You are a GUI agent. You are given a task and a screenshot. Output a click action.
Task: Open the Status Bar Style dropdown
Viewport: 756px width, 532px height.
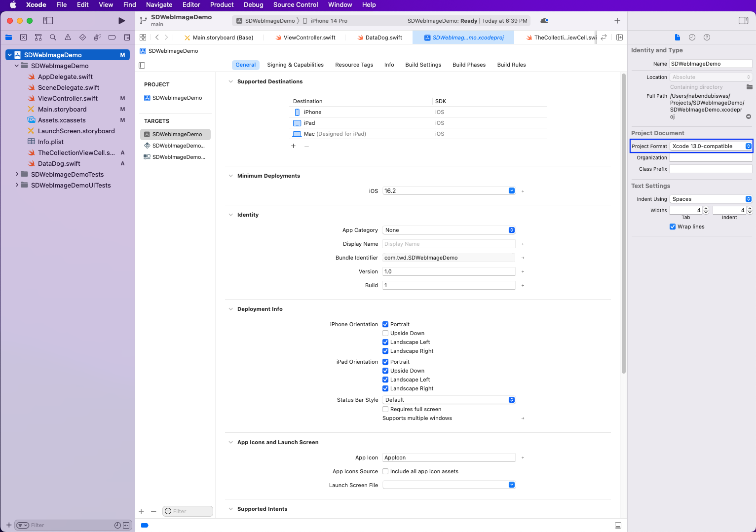point(449,400)
